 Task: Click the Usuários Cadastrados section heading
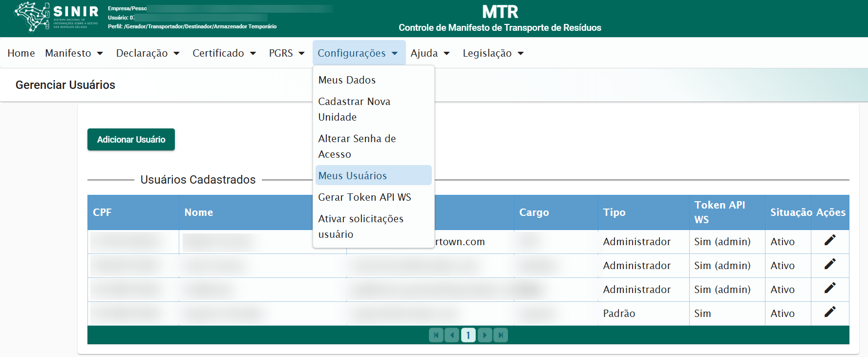pos(198,180)
